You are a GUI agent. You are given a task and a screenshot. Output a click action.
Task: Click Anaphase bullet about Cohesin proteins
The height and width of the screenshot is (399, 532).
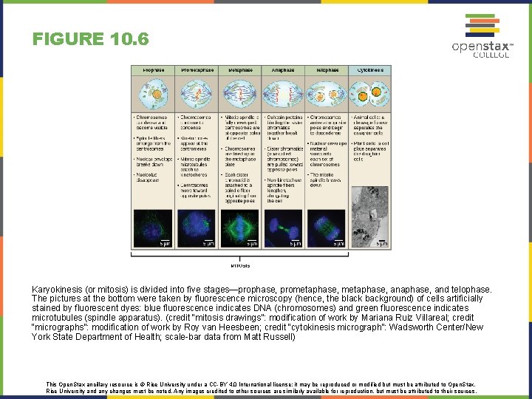pos(284,128)
